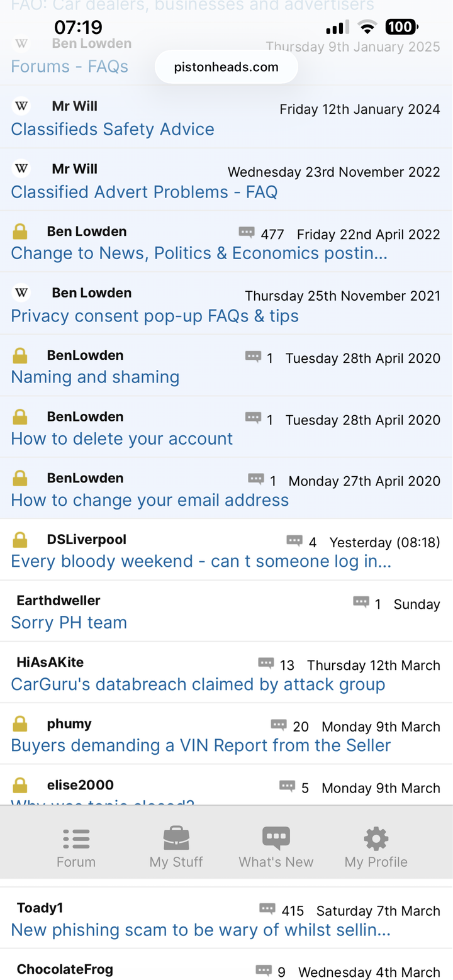This screenshot has width=453, height=980.
Task: Open 'Naming and shaming' topic
Action: coord(95,377)
